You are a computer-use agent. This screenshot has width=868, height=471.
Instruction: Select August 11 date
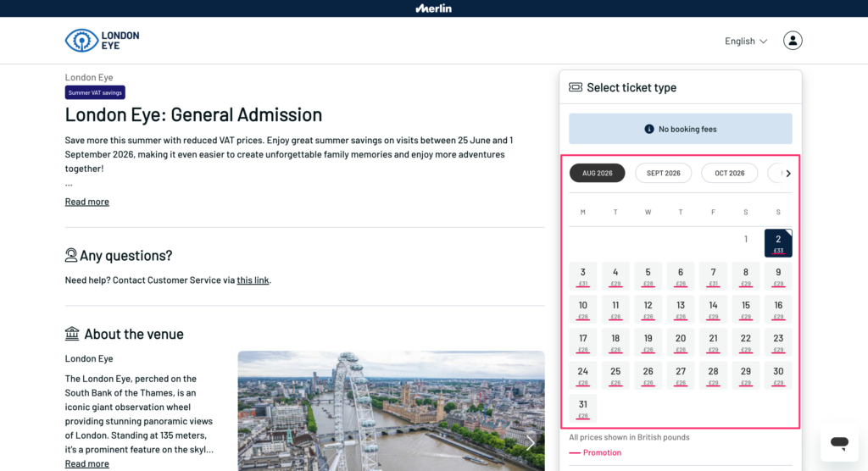point(615,309)
